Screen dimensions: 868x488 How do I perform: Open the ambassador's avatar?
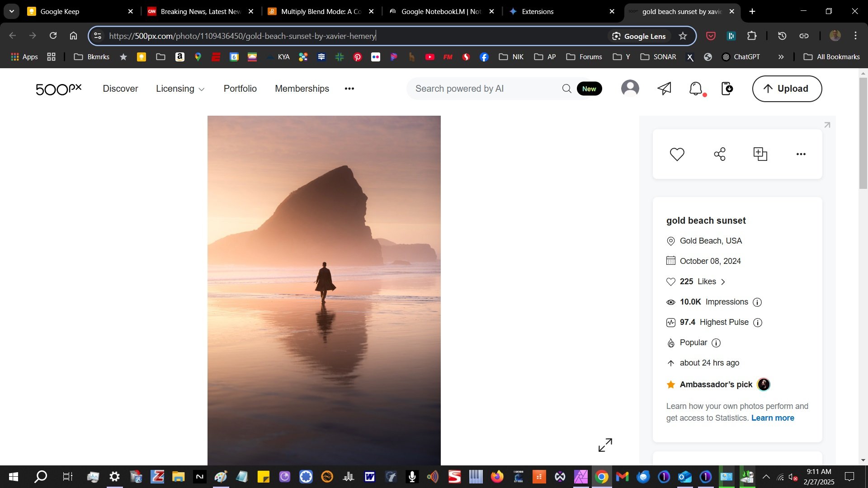tap(764, 385)
